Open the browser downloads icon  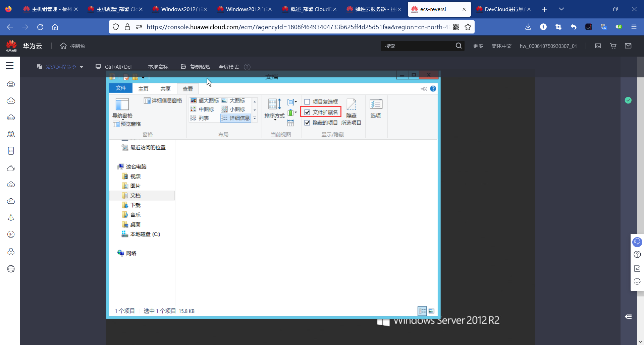coord(528,27)
